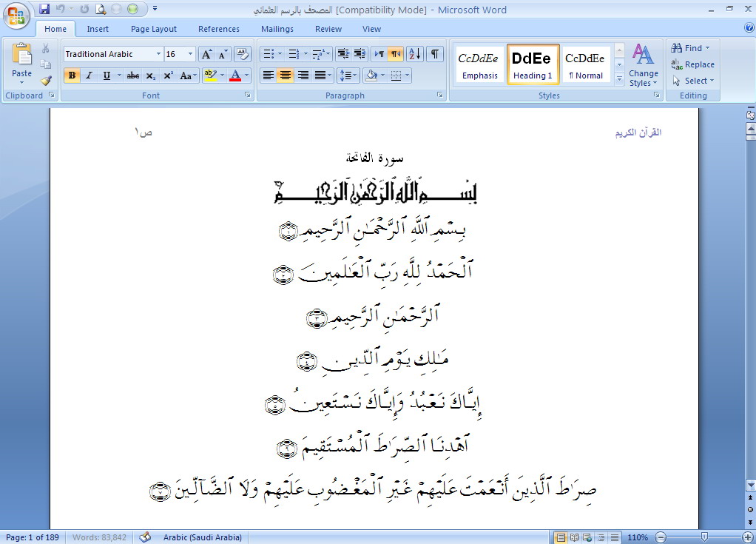The height and width of the screenshot is (544, 756).
Task: Go to the Mailings tab
Action: [x=277, y=29]
